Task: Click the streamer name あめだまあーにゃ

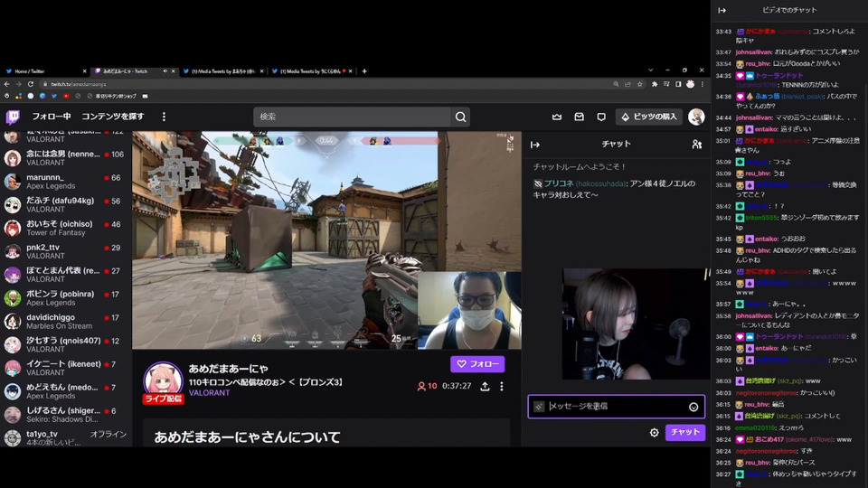Action: point(228,369)
